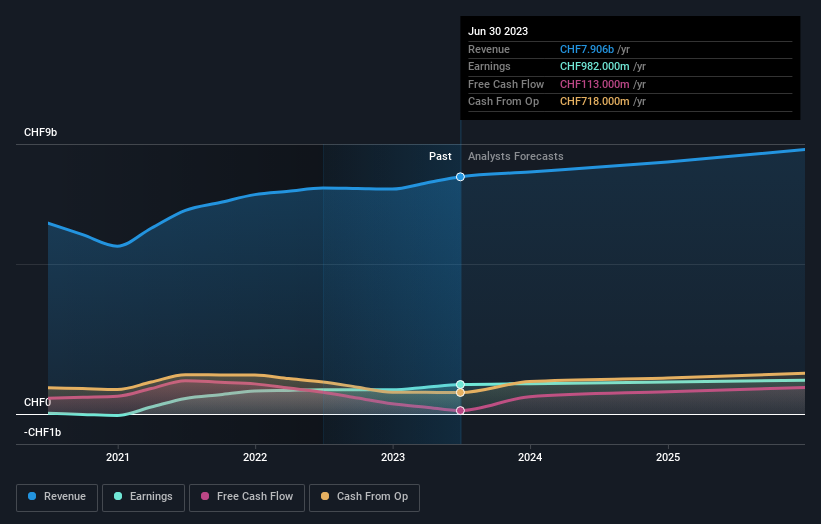821x524 pixels.
Task: Click the Analysts Forecasts label
Action: [x=516, y=157]
